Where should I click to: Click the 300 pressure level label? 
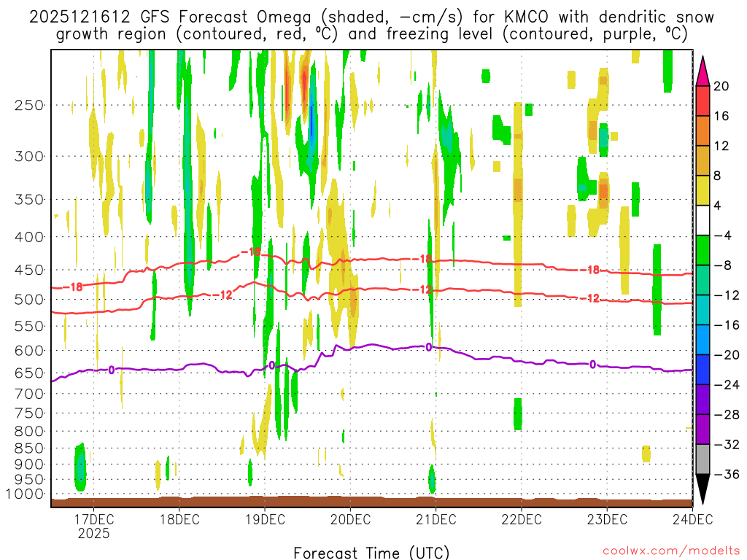pos(28,156)
